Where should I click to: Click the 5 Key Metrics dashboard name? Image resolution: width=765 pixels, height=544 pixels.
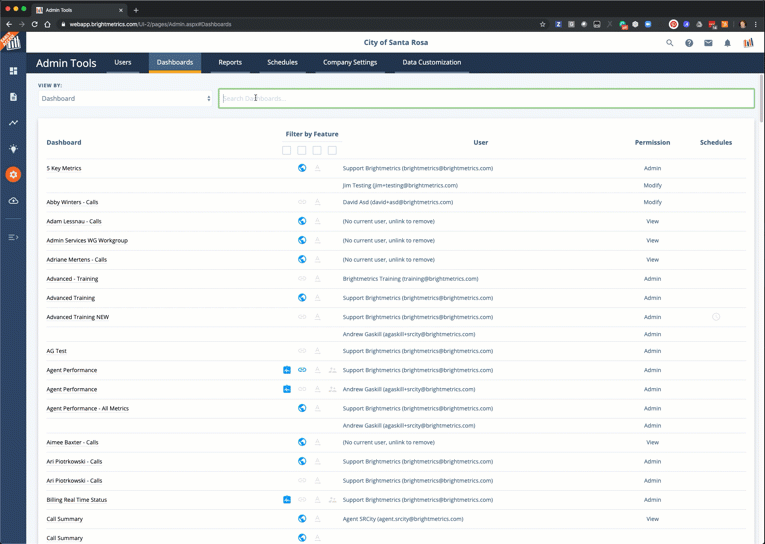[x=64, y=168]
